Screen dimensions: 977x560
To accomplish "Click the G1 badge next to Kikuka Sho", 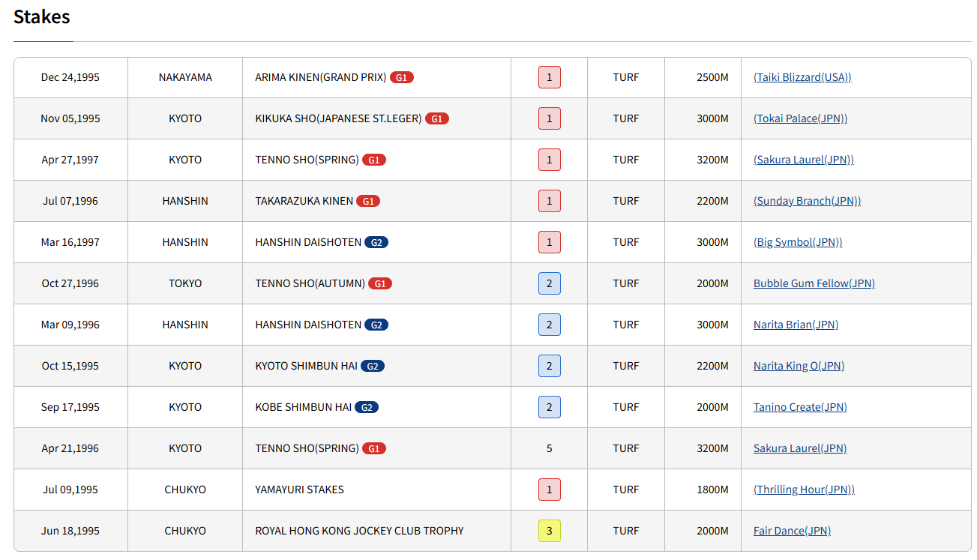I will click(x=437, y=118).
